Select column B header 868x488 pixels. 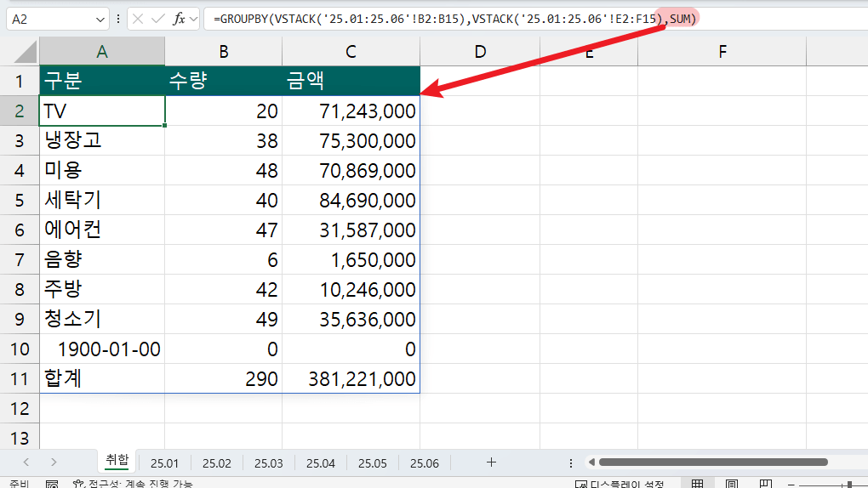coord(223,52)
